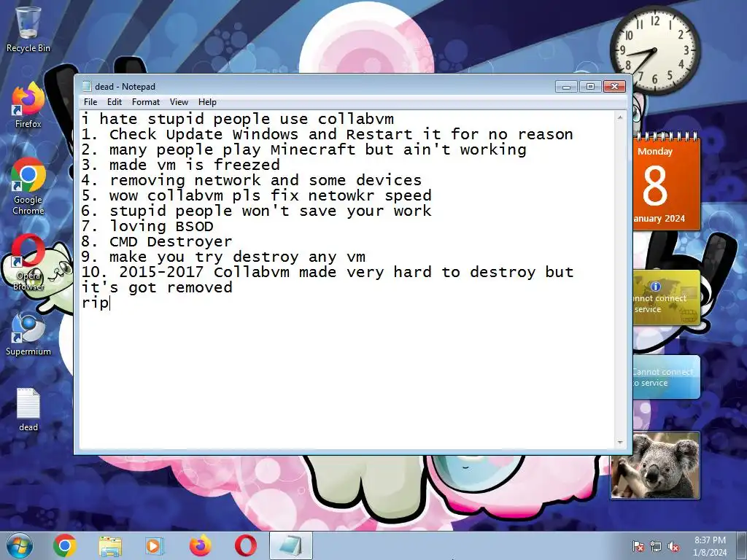Click after the word 'rip' in Notepad
The height and width of the screenshot is (560, 747).
(109, 303)
